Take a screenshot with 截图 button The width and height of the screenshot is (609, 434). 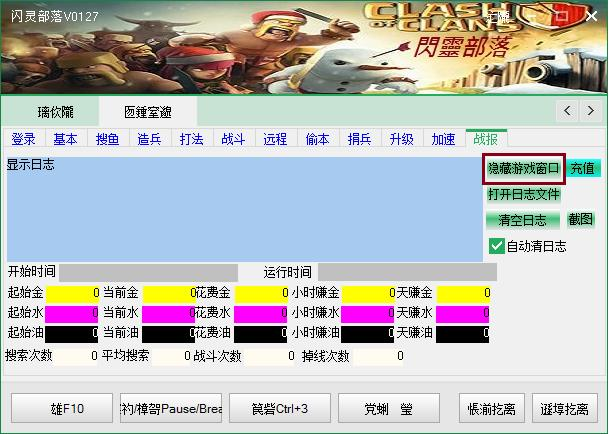(581, 220)
